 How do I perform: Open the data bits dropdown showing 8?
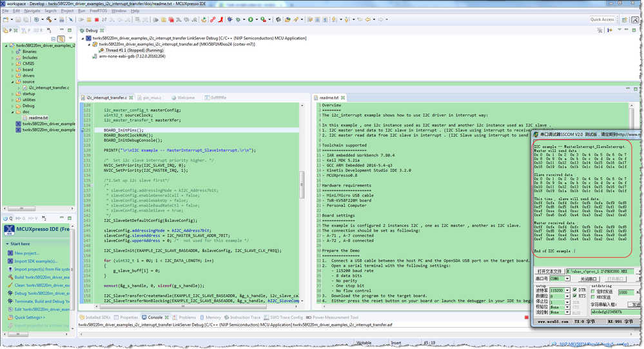tap(567, 296)
